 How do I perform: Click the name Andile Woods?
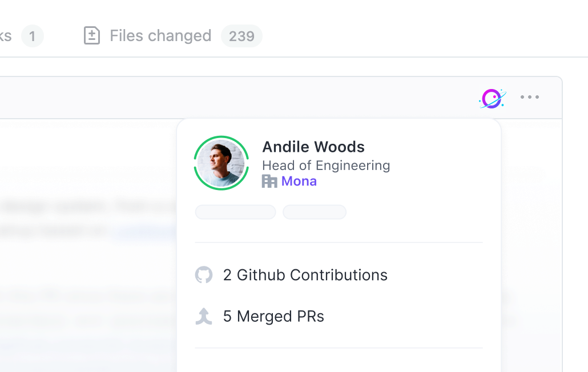[x=313, y=147]
